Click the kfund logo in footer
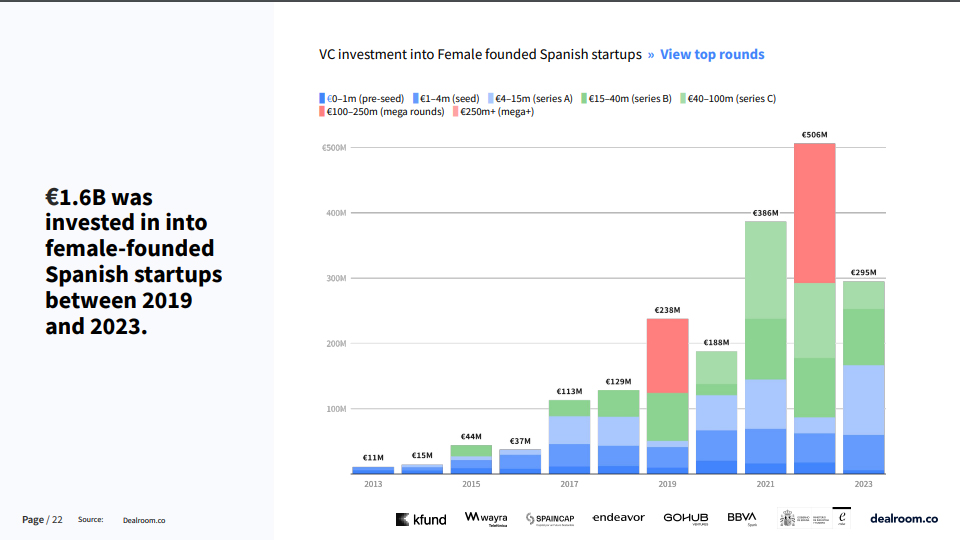This screenshot has width=960, height=540. point(421,519)
